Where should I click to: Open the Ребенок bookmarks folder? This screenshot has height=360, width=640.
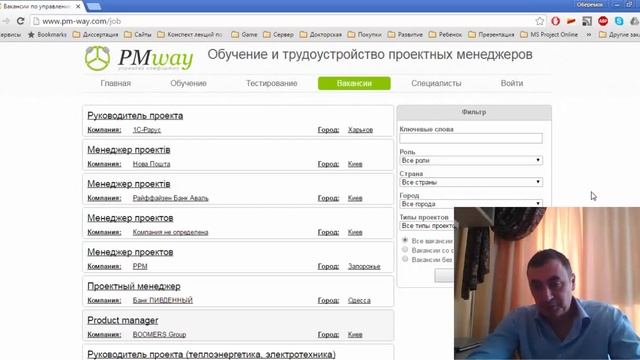445,35
